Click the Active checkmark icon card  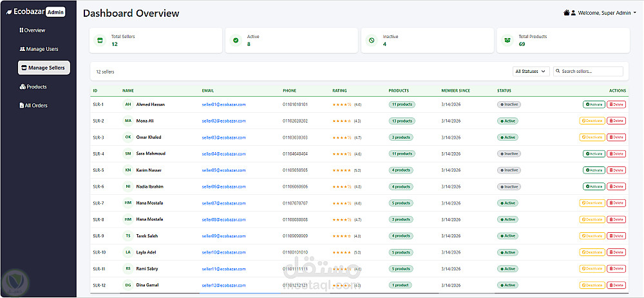[236, 41]
